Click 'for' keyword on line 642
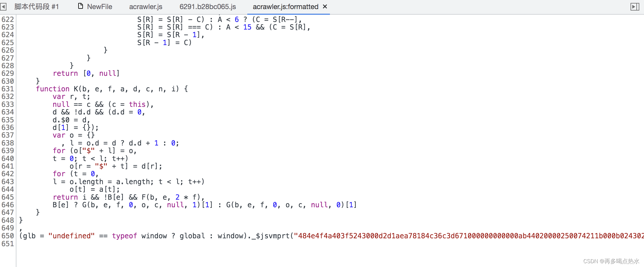Screen dimensions: 644x267 pos(59,174)
